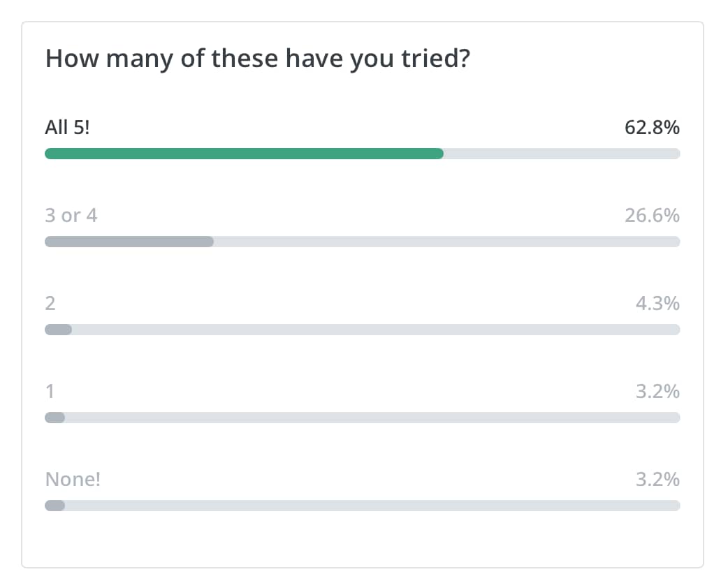Click the green filled bar for All 5!

(x=245, y=154)
